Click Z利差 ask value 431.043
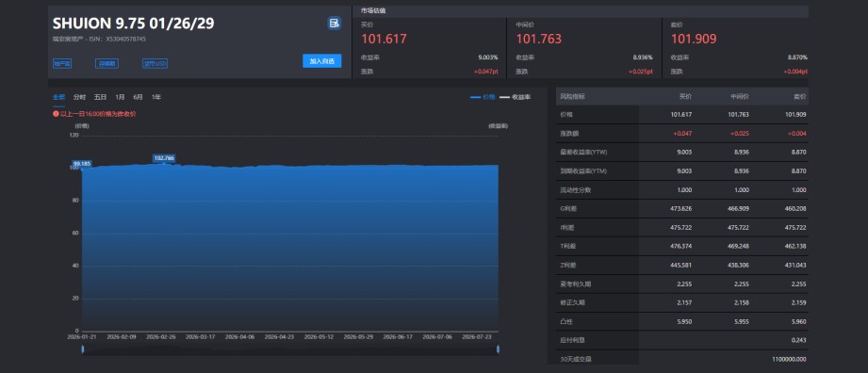 [795, 265]
